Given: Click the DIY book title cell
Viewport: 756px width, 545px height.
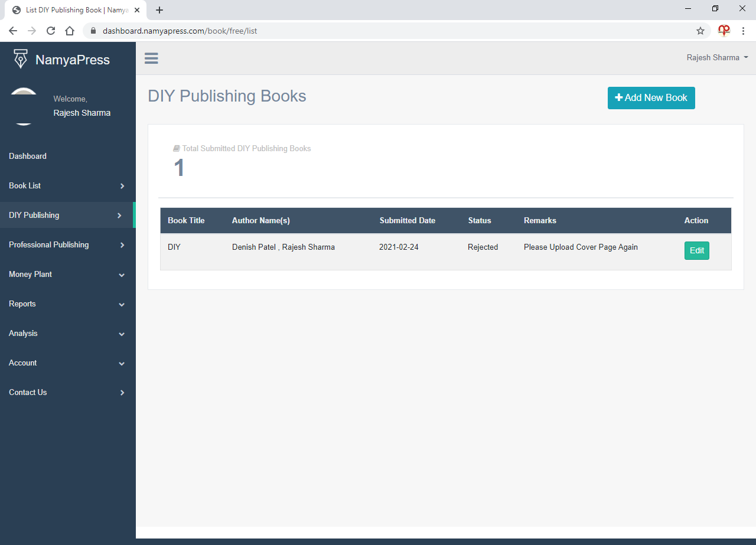Looking at the screenshot, I should (x=174, y=247).
